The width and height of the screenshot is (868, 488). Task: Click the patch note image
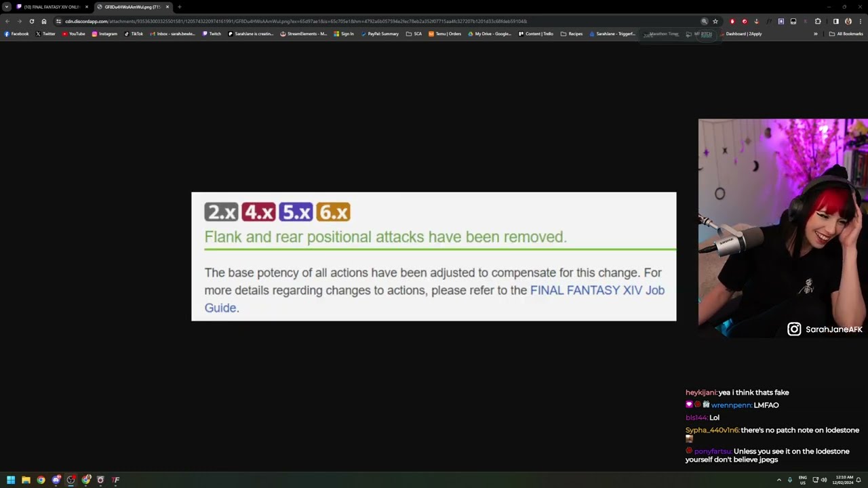click(434, 256)
